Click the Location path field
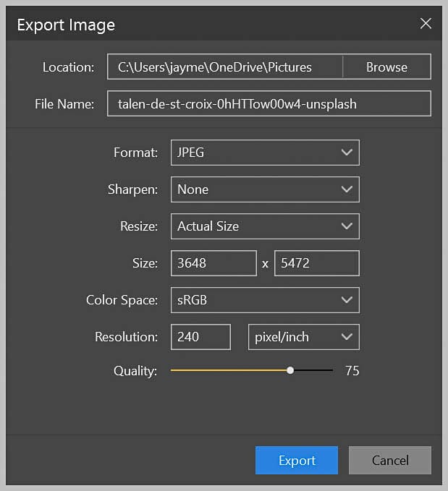 (x=225, y=67)
